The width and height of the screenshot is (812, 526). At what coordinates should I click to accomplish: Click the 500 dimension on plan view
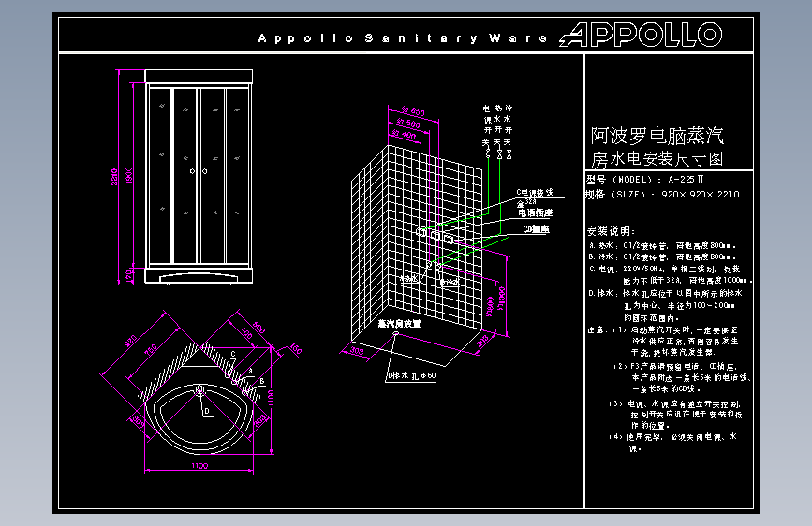click(258, 328)
